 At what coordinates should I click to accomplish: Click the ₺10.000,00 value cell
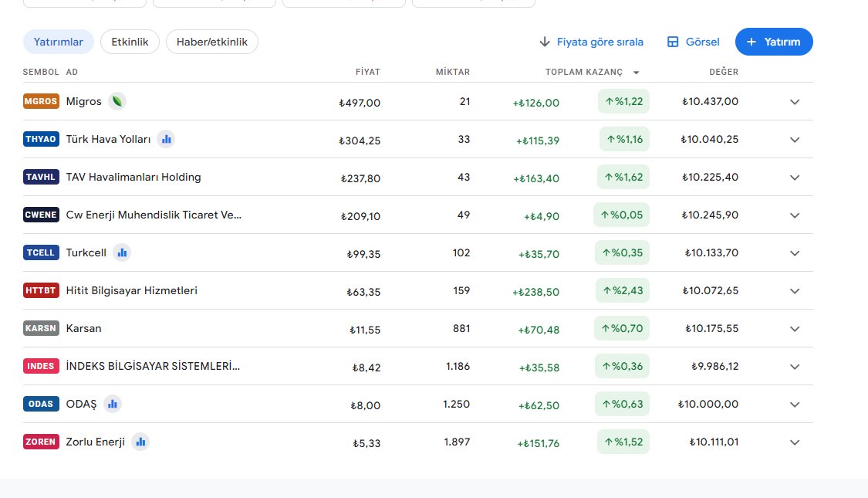pyautogui.click(x=708, y=404)
